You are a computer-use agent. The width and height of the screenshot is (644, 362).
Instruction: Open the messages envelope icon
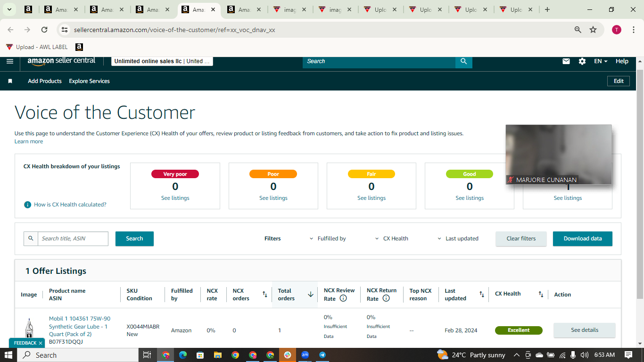tap(566, 61)
